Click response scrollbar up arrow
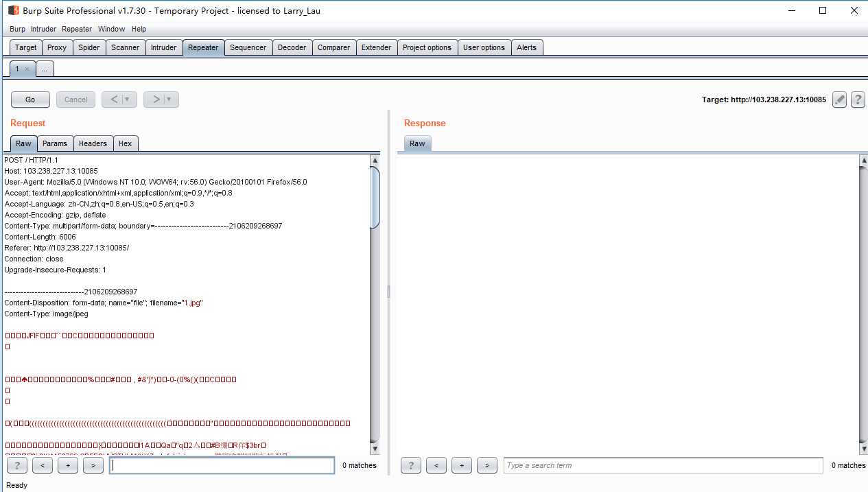Image resolution: width=868 pixels, height=492 pixels. click(x=863, y=161)
